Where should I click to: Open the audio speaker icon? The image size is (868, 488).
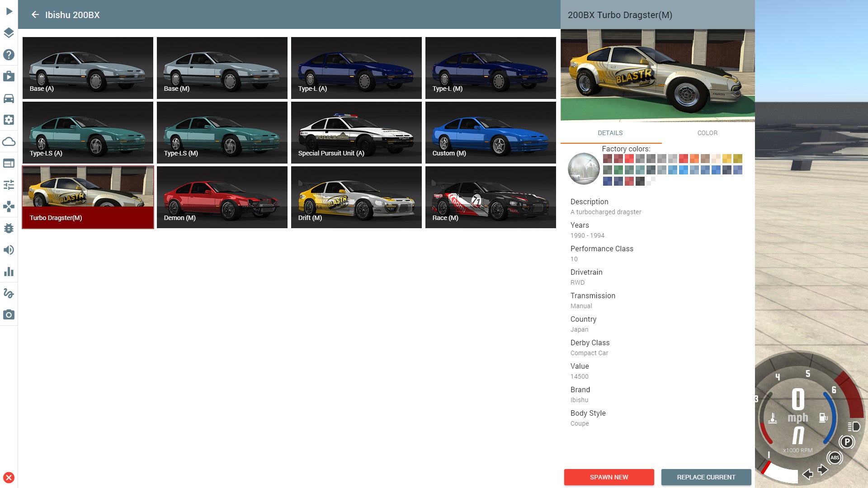(x=9, y=250)
